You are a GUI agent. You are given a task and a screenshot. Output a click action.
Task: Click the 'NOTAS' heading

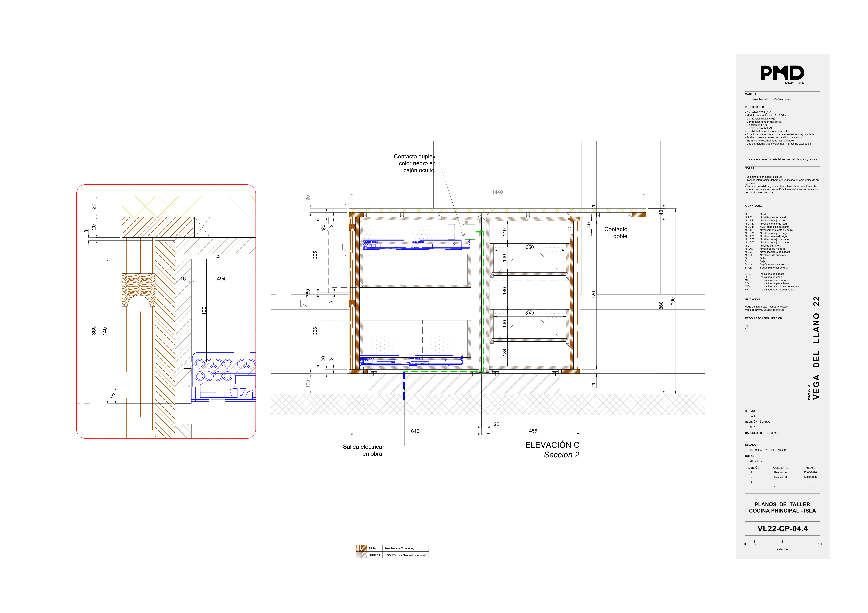(x=749, y=169)
